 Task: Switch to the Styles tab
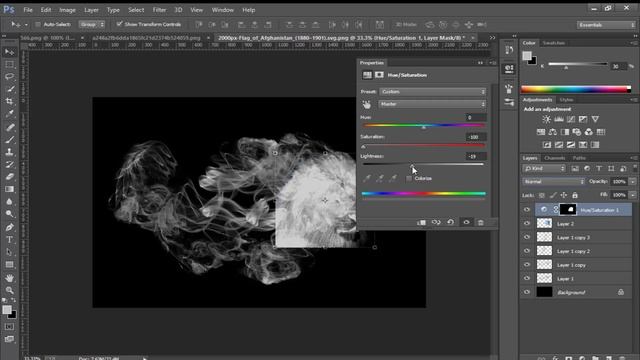point(567,100)
